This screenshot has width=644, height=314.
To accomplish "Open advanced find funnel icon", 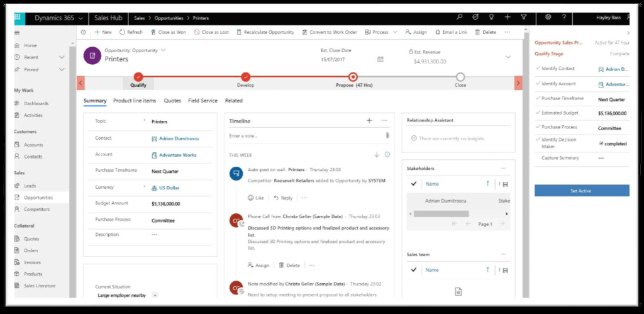I will click(x=524, y=17).
